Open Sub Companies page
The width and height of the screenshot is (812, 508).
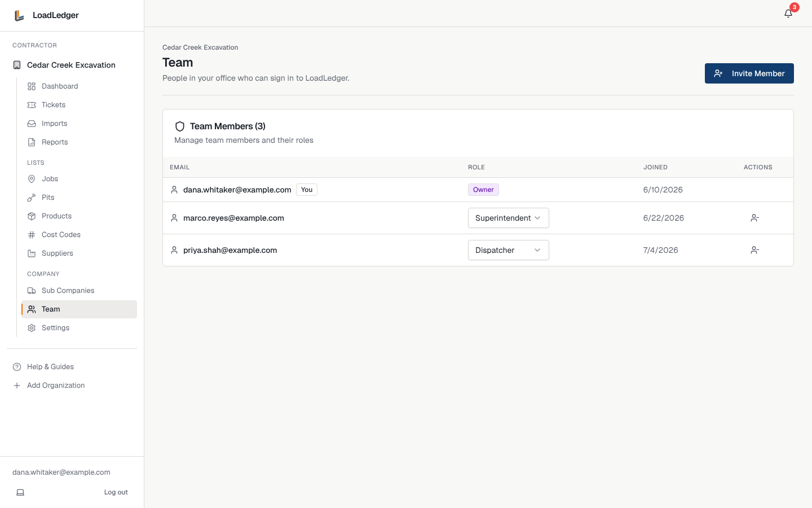point(79,291)
